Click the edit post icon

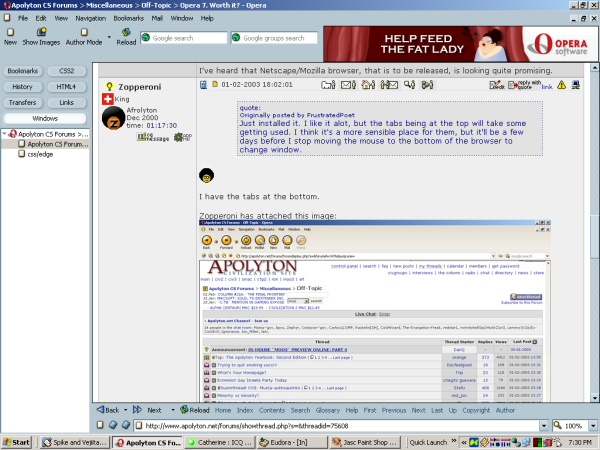tap(497, 86)
